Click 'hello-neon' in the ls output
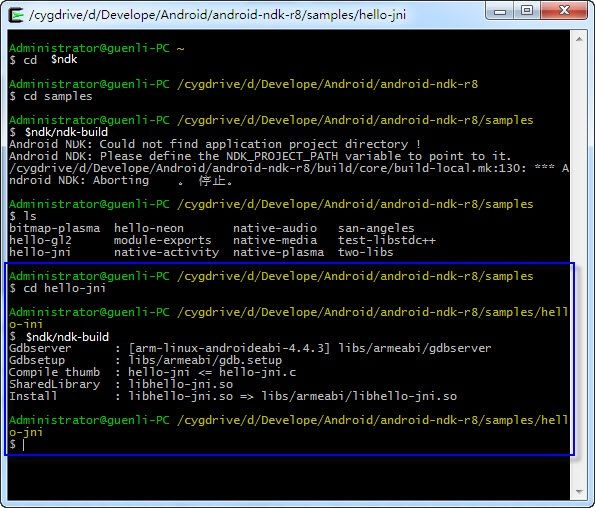The height and width of the screenshot is (508, 595). [x=149, y=228]
